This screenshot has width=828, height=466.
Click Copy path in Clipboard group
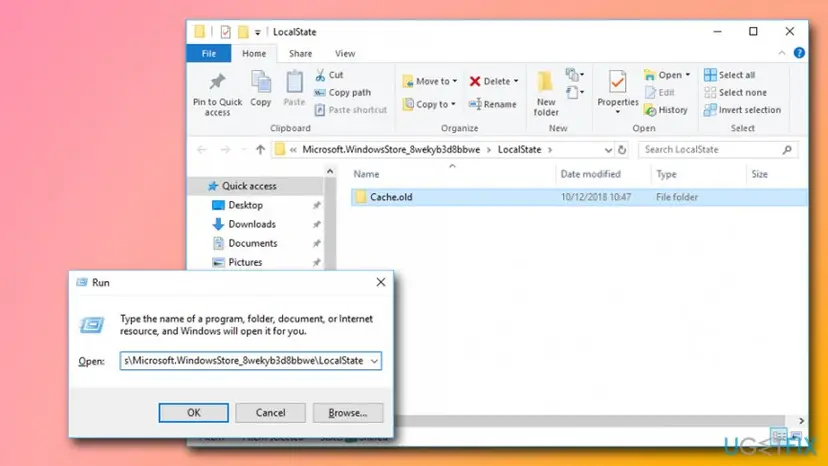click(343, 92)
